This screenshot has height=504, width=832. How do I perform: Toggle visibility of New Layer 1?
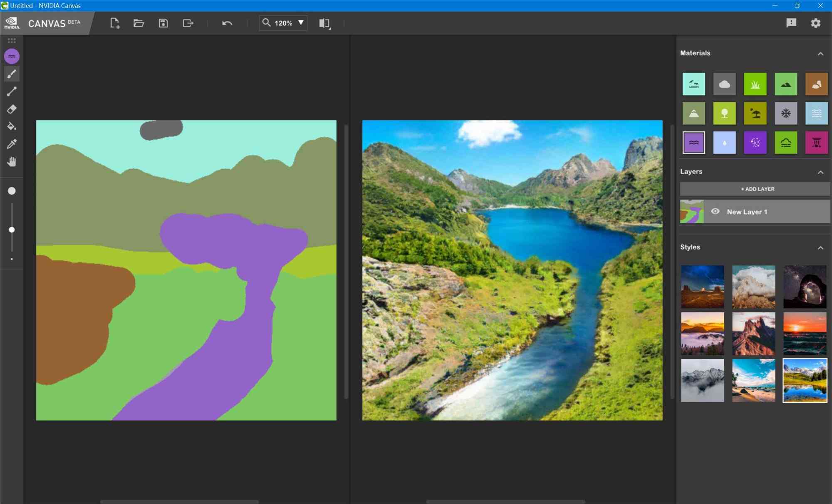point(716,211)
